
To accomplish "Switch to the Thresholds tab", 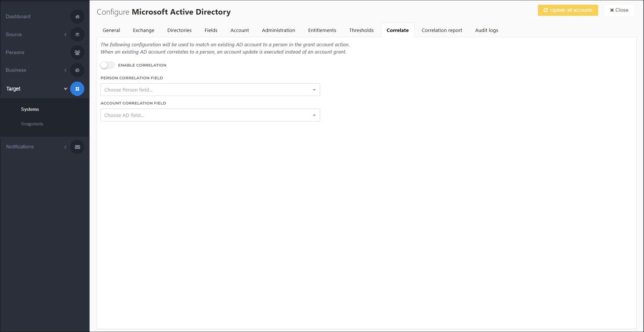I will click(x=361, y=30).
